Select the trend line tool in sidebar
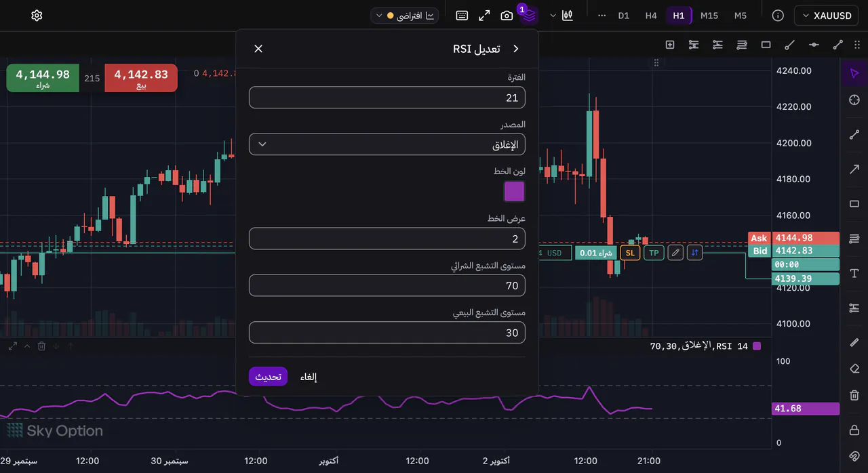Screen dimensions: 868x473 pos(854,134)
